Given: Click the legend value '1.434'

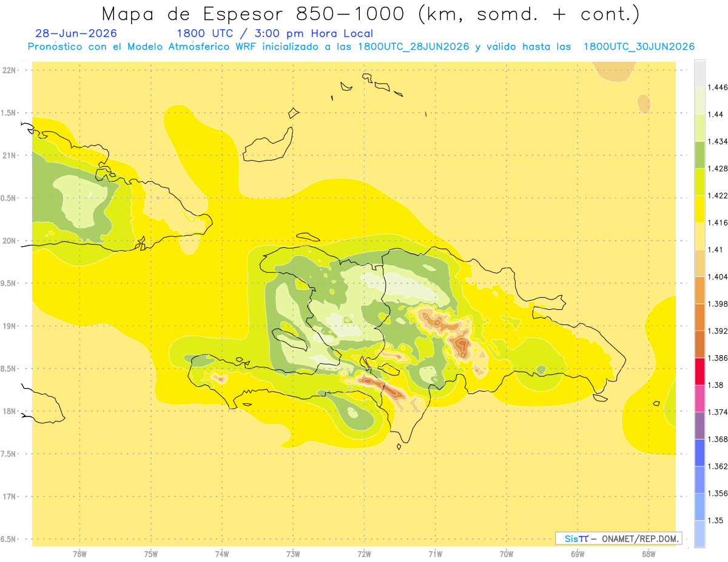Looking at the screenshot, I should tap(718, 141).
